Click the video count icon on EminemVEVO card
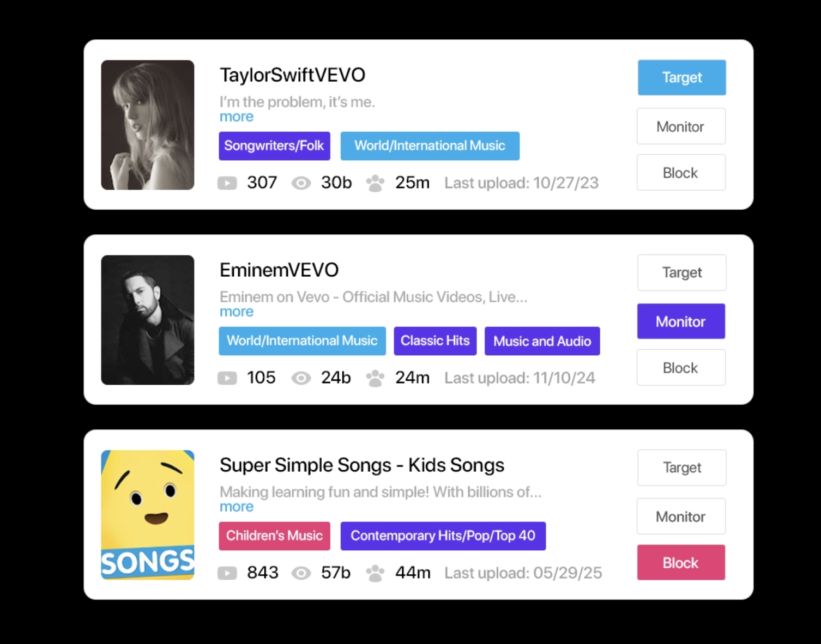 (x=227, y=378)
